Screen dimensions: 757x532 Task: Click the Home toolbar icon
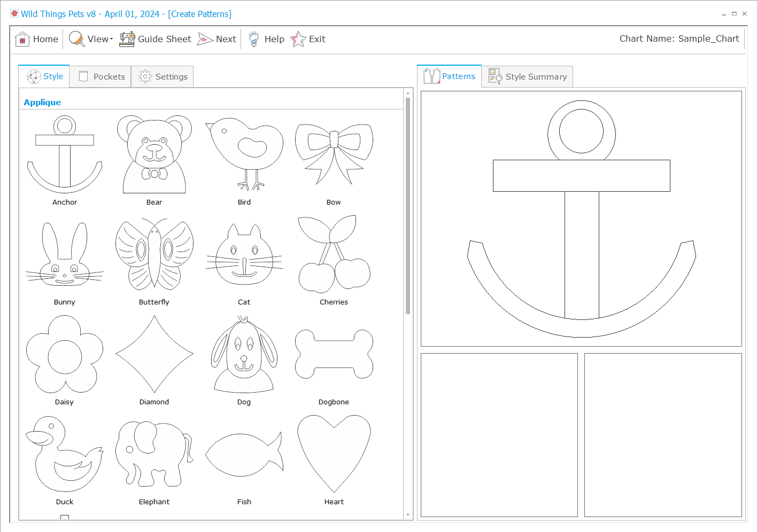pos(22,39)
